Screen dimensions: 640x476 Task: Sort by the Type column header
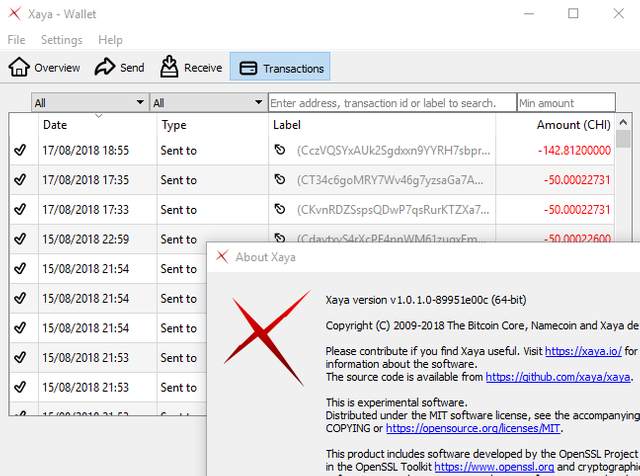point(213,125)
